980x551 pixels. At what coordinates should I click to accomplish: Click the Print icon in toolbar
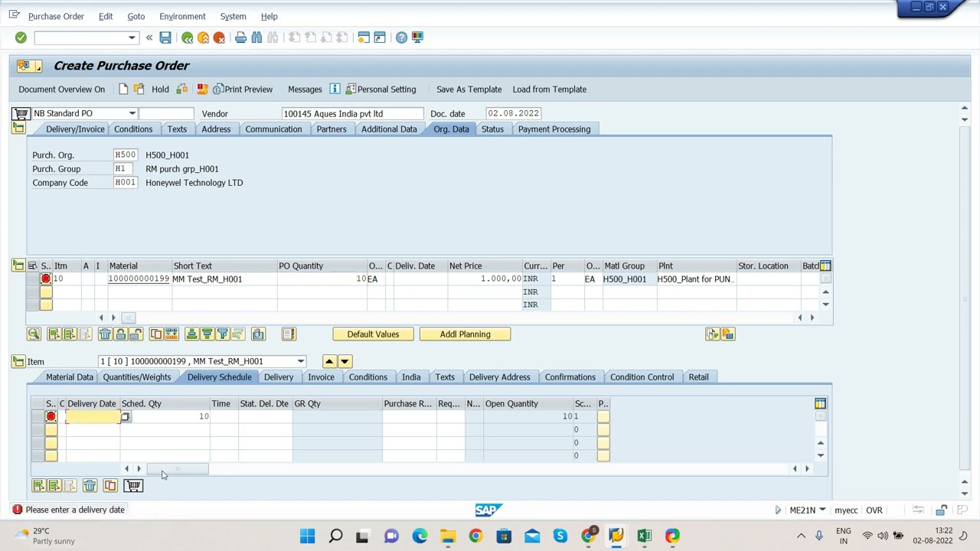coord(240,37)
